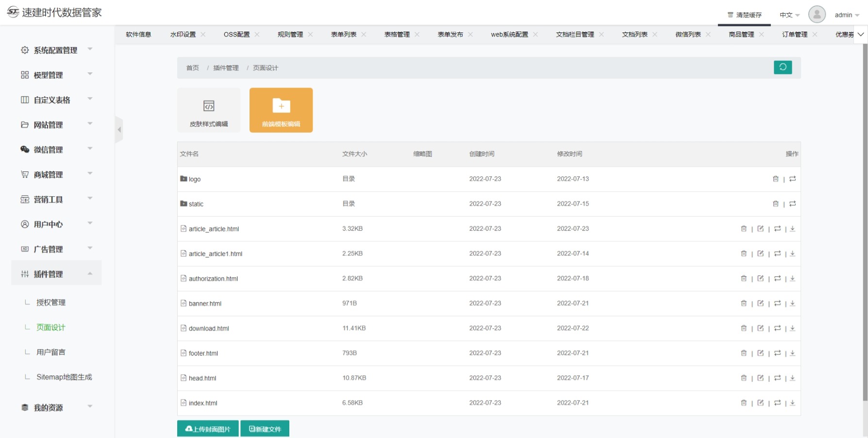
Task: Switch to web系统配置 tab
Action: (509, 34)
